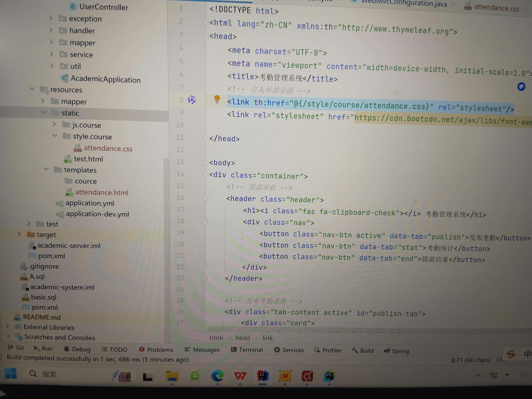Click the blue circular icon in the editor's right margin
532x399 pixels.
tap(521, 87)
